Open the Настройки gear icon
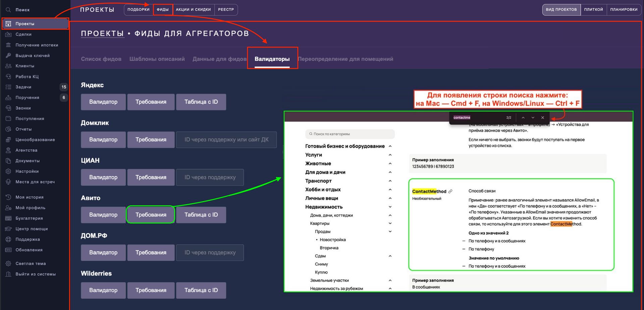Viewport: 644px width, 310px height. 8,171
